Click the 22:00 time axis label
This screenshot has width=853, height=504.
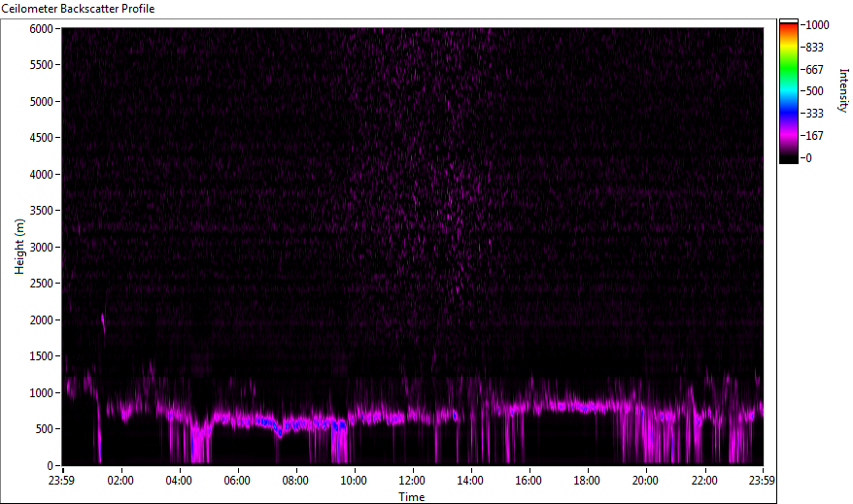(704, 481)
